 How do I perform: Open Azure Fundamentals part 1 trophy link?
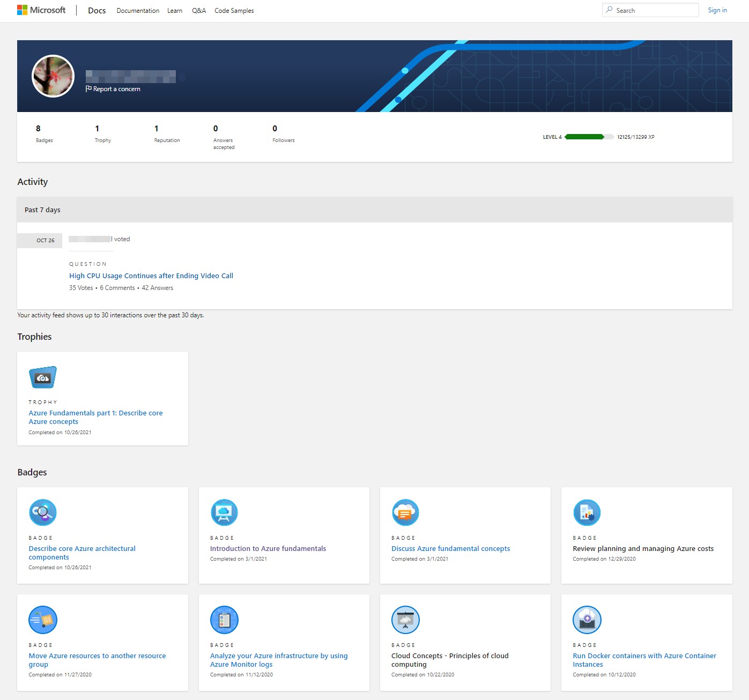[95, 417]
